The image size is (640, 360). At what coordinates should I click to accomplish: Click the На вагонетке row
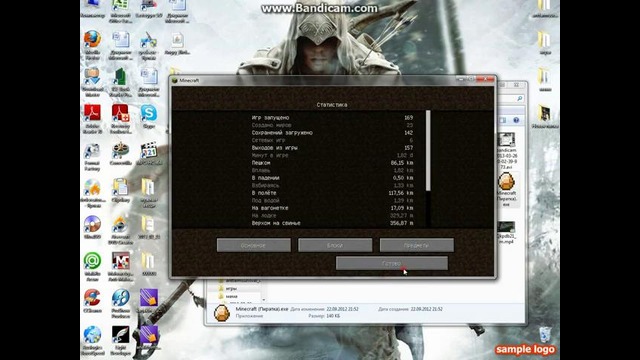click(332, 208)
